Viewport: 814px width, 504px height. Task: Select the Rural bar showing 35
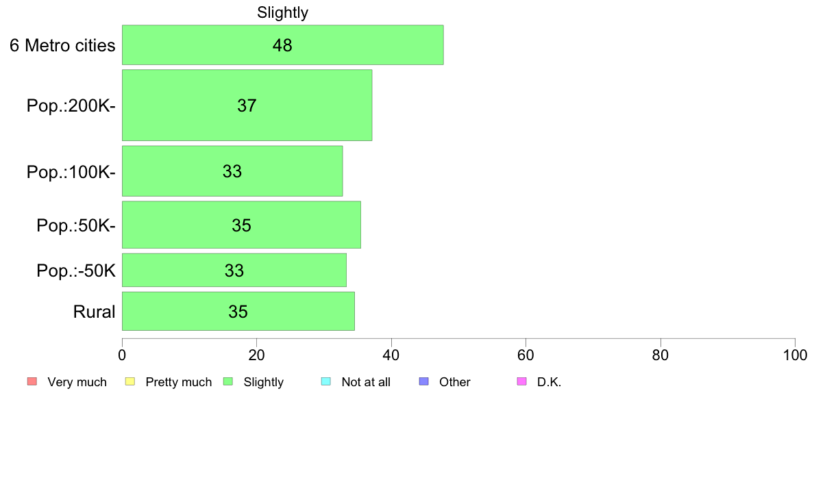tap(238, 312)
